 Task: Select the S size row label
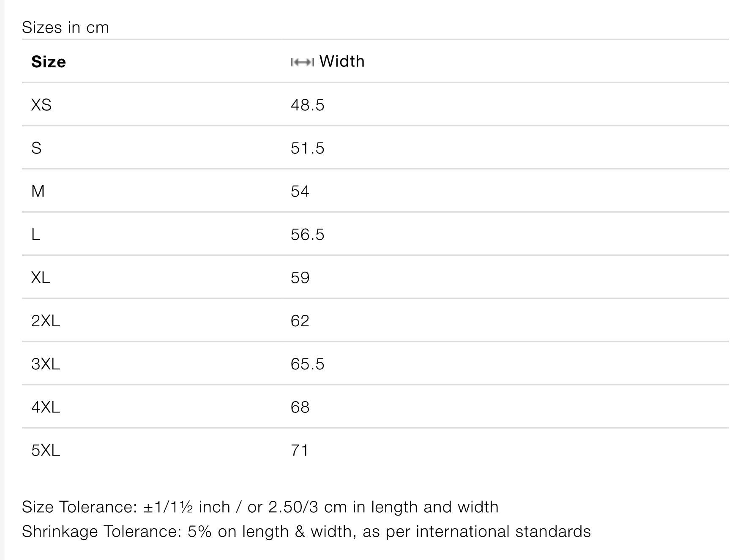point(36,148)
